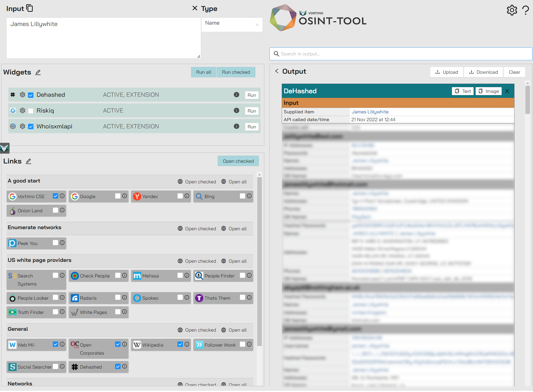Uncheck the Vortimo CSE checkbox

point(55,196)
